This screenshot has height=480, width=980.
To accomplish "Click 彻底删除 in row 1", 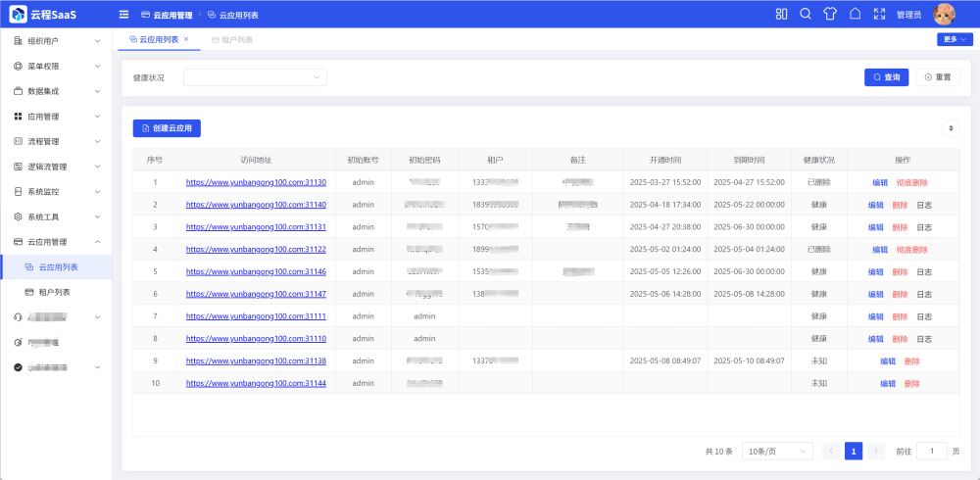I will tap(911, 182).
